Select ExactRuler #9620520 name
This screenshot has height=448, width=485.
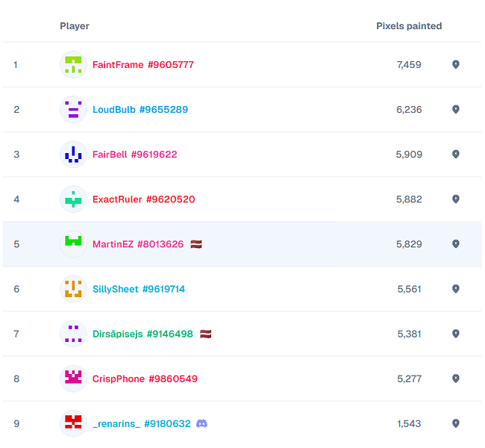(x=144, y=199)
